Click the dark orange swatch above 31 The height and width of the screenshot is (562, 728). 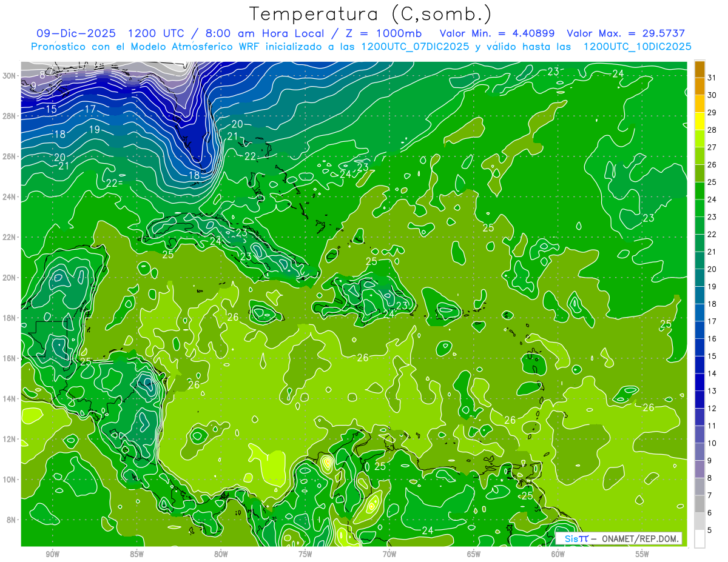click(699, 69)
